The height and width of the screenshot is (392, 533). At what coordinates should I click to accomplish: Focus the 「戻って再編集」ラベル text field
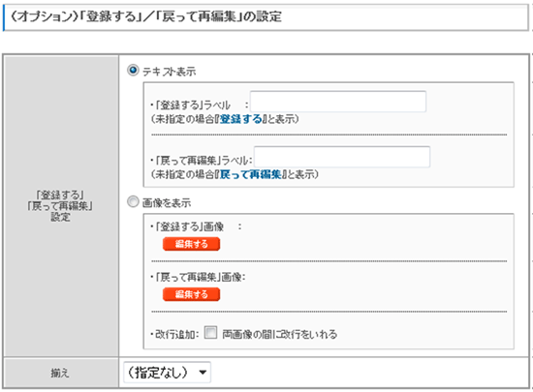pyautogui.click(x=342, y=157)
